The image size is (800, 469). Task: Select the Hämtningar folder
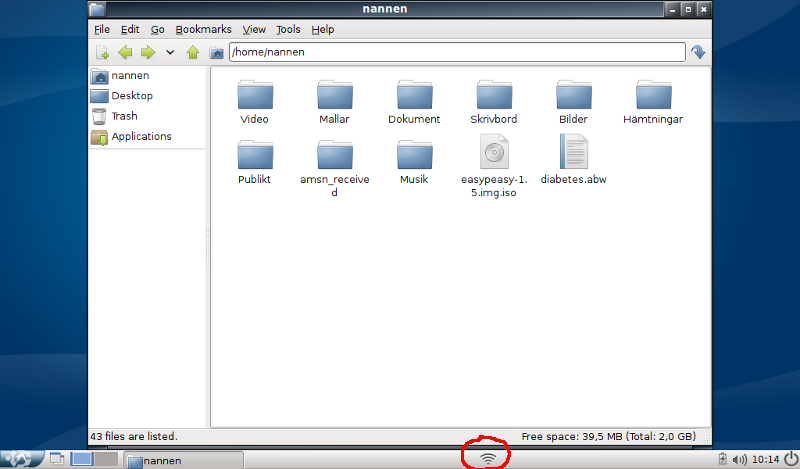point(653,102)
